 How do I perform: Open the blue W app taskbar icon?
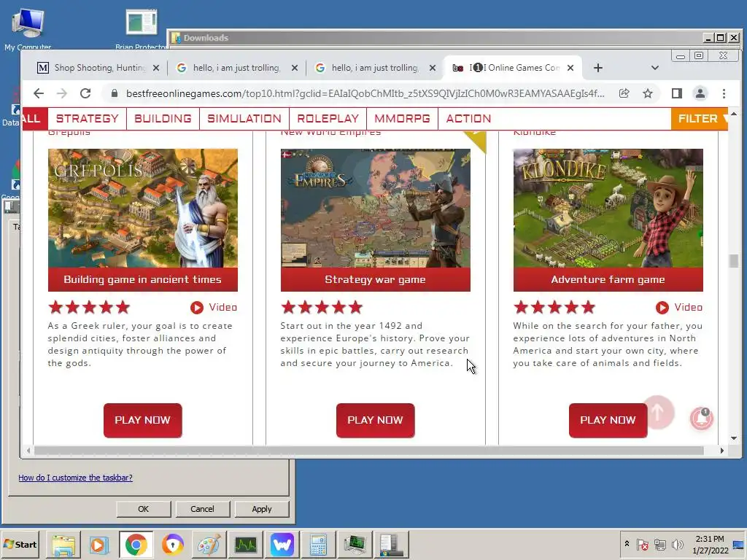coord(282,545)
